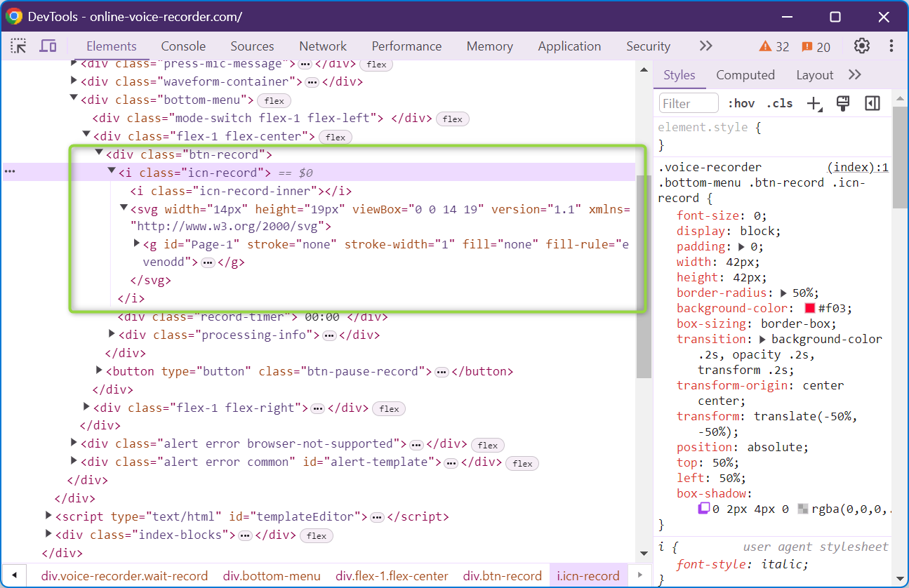Activate the inspect element picker icon
The image size is (909, 588).
pos(18,46)
